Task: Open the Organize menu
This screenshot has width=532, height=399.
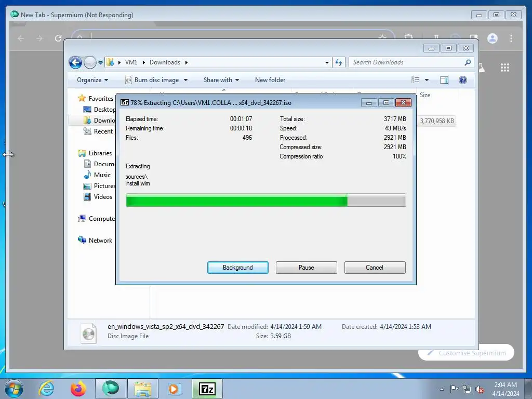Action: (x=92, y=80)
